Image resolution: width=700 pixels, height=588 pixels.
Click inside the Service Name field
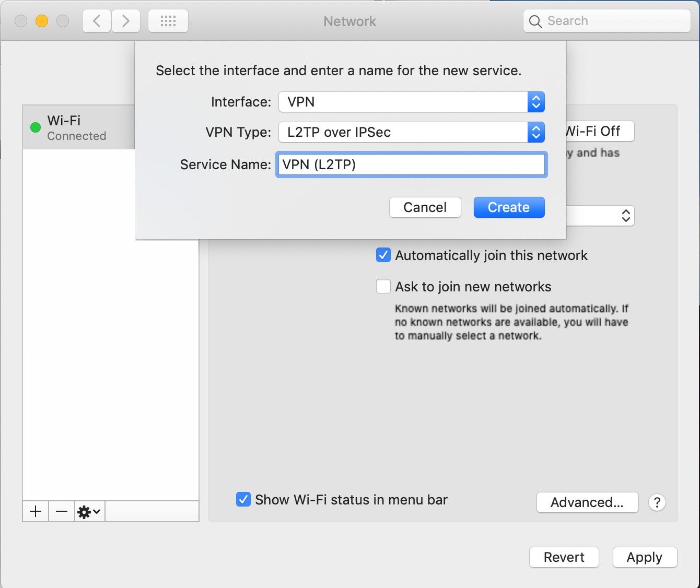point(411,164)
